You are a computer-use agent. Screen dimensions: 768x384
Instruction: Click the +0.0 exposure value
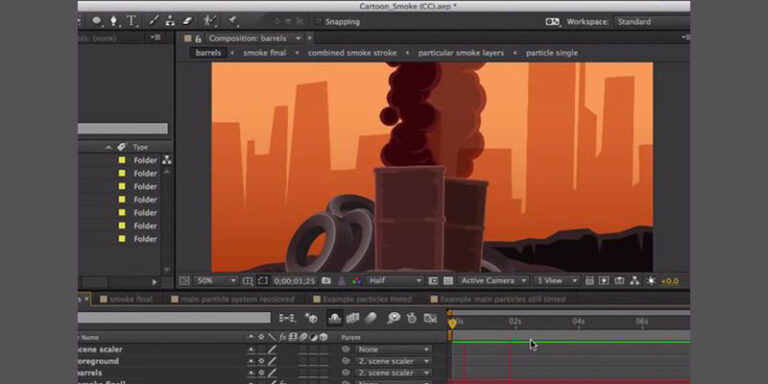[x=670, y=281]
